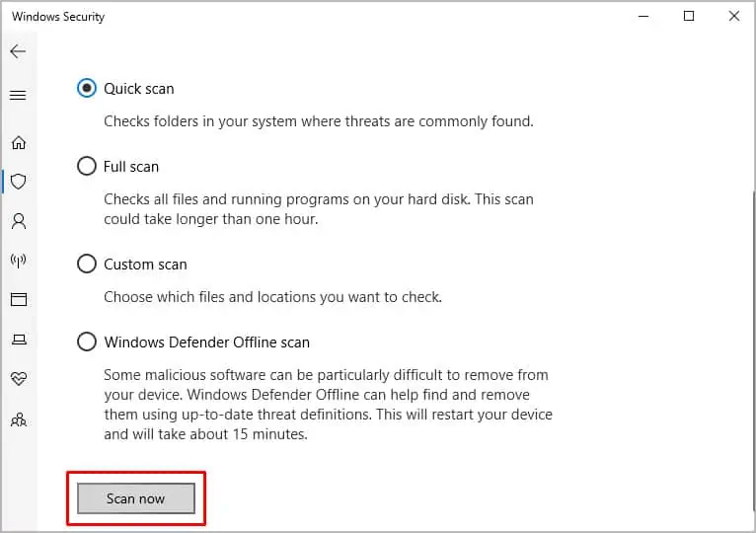
Task: Select Windows Defender Offline scan radio button
Action: [87, 342]
